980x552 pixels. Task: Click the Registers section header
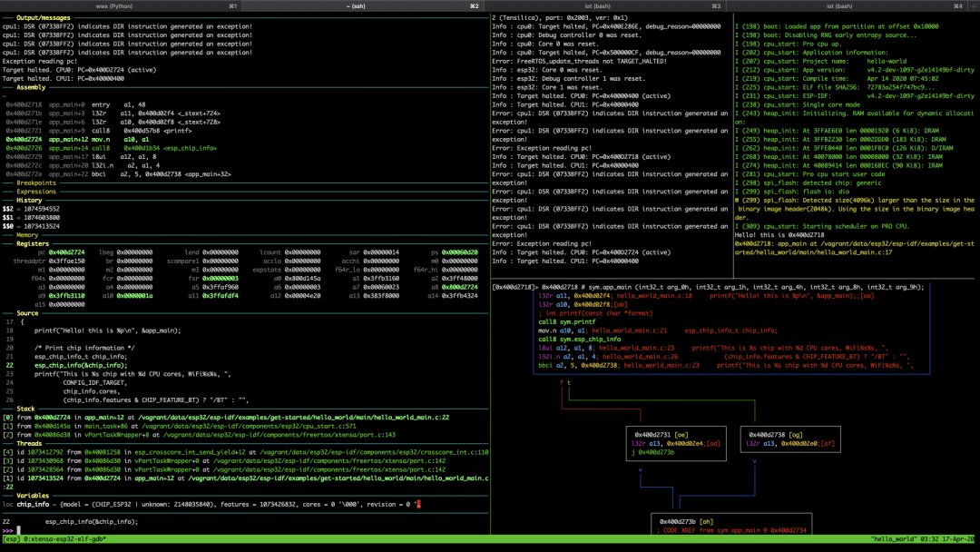tap(33, 243)
